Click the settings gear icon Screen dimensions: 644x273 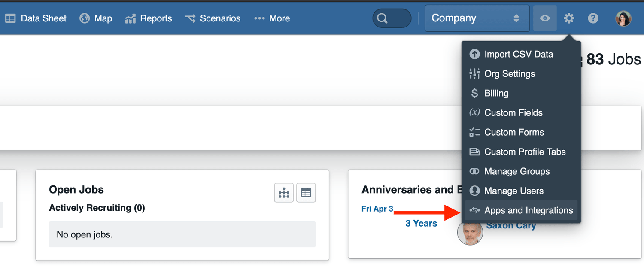coord(569,18)
